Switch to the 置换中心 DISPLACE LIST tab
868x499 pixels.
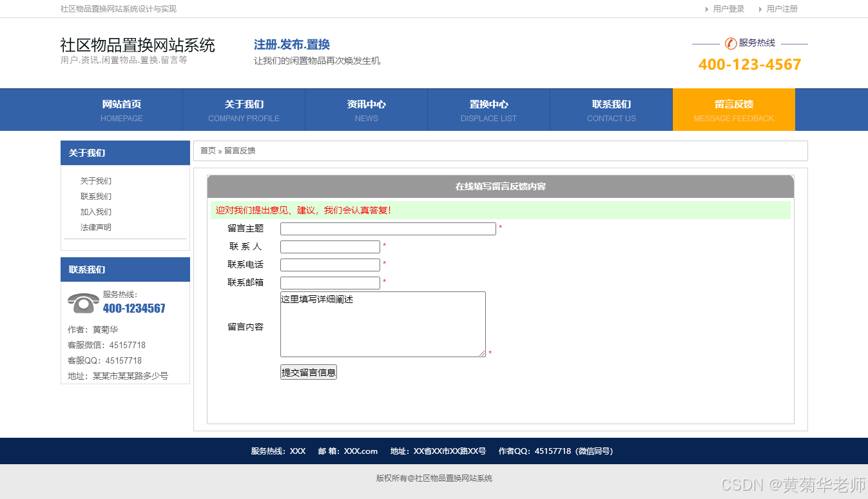[488, 110]
